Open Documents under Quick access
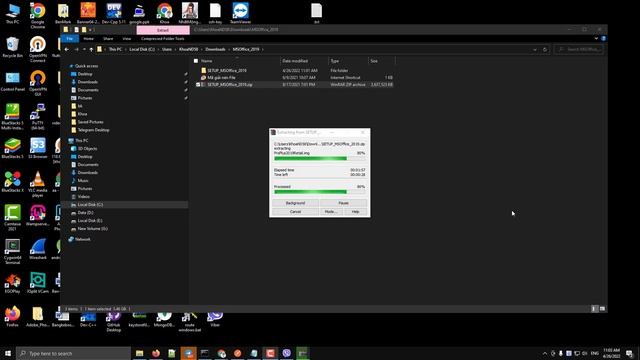This screenshot has height=360, width=640. click(x=88, y=90)
